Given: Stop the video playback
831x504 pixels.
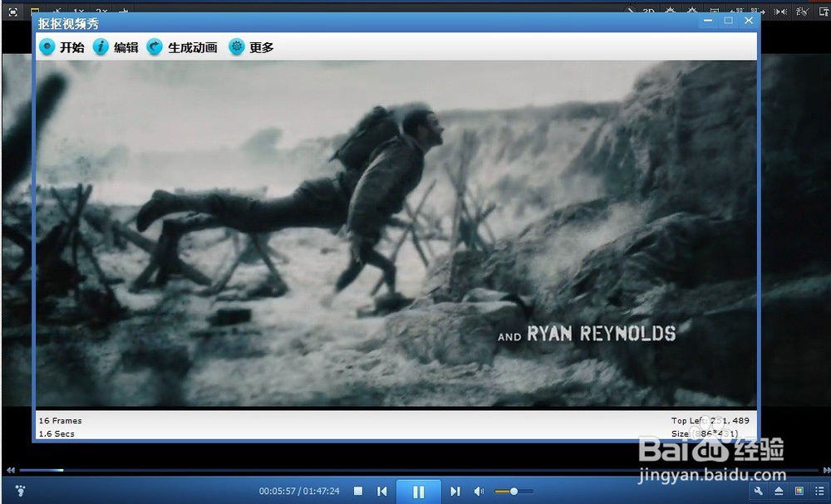Looking at the screenshot, I should (358, 492).
